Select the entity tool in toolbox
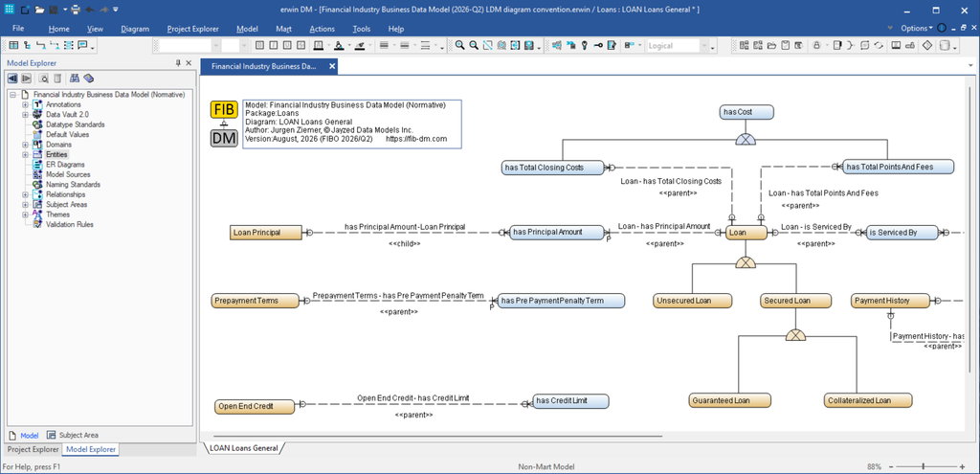This screenshot has width=980, height=474. (x=13, y=45)
